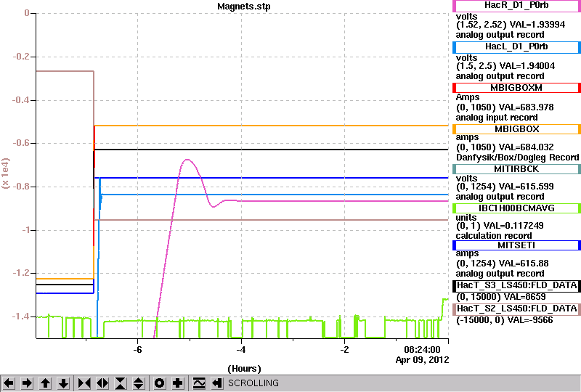Click the Danfysik/Box/Dogleg Record description
581x392 pixels.
[517, 157]
